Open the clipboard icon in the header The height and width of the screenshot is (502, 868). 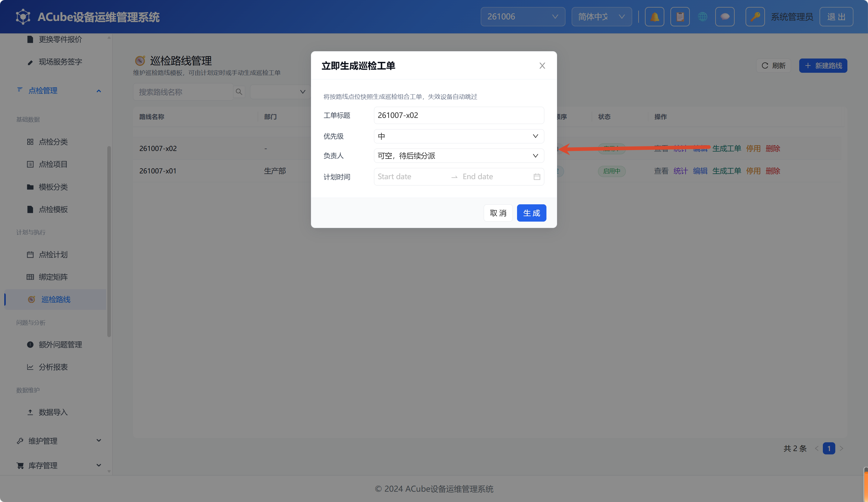680,17
